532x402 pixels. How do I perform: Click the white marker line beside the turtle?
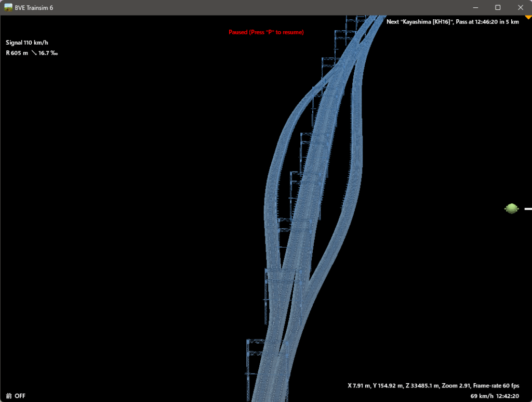528,209
